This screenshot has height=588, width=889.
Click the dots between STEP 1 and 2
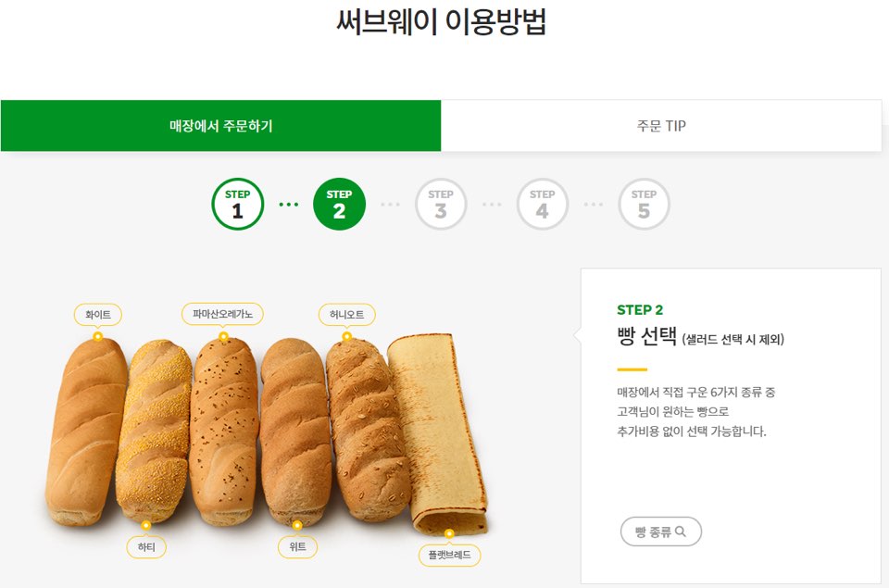tap(288, 203)
